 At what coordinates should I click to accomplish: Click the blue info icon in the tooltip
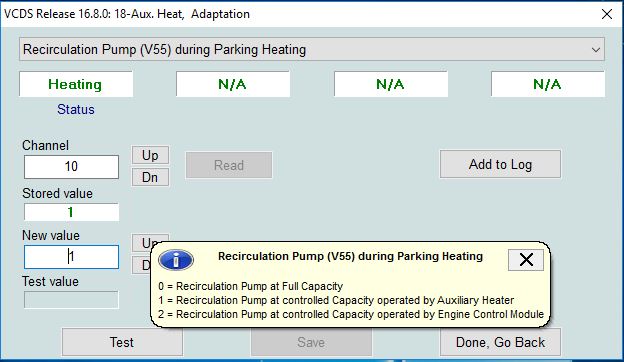(x=176, y=260)
